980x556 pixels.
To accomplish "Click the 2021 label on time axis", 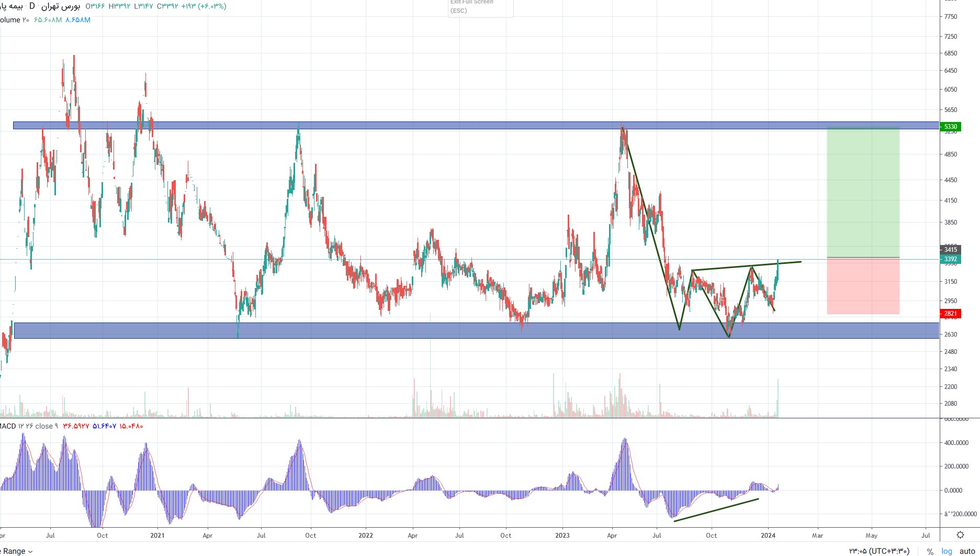I will [x=157, y=536].
